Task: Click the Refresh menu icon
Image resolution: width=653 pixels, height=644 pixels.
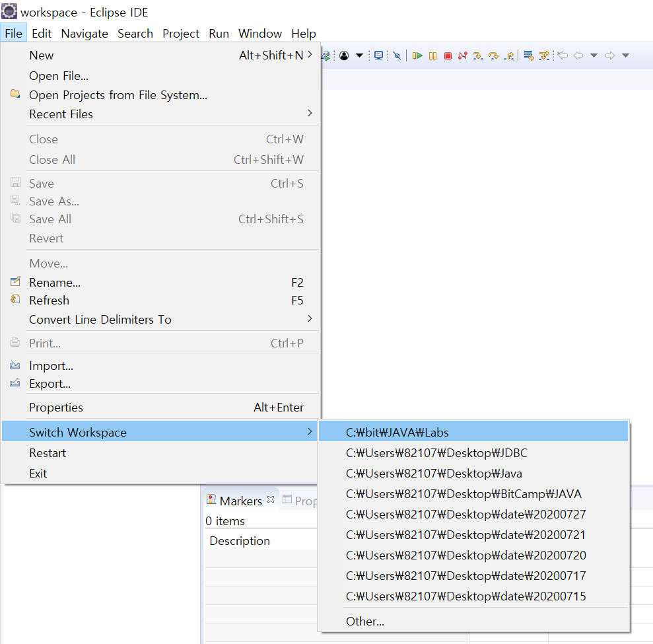Action: pos(15,299)
